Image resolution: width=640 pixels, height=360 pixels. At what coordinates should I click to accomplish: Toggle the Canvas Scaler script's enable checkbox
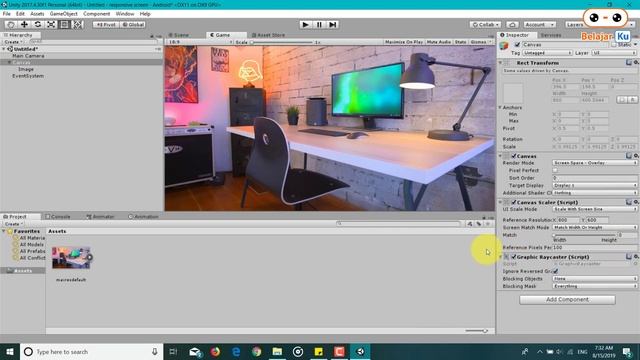[x=513, y=202]
